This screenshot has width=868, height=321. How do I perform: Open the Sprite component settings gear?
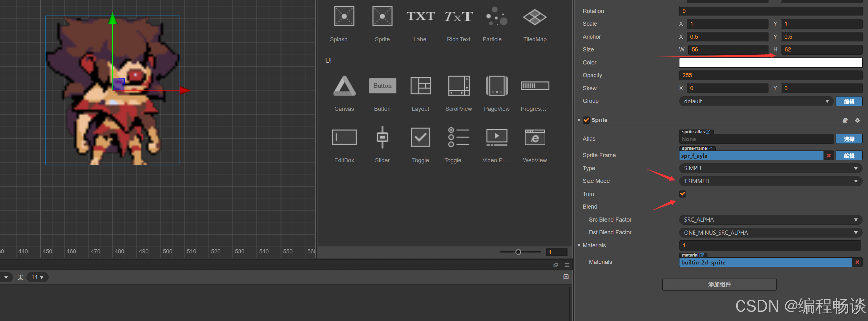(x=857, y=120)
